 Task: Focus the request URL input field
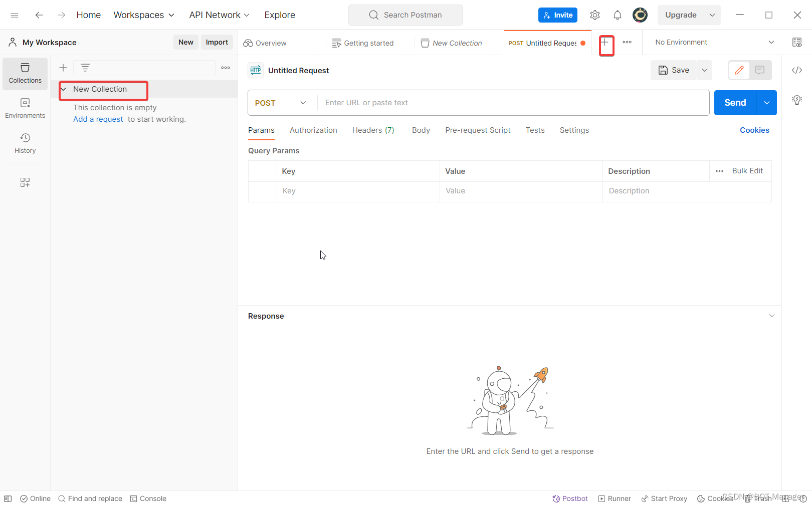[x=513, y=103]
